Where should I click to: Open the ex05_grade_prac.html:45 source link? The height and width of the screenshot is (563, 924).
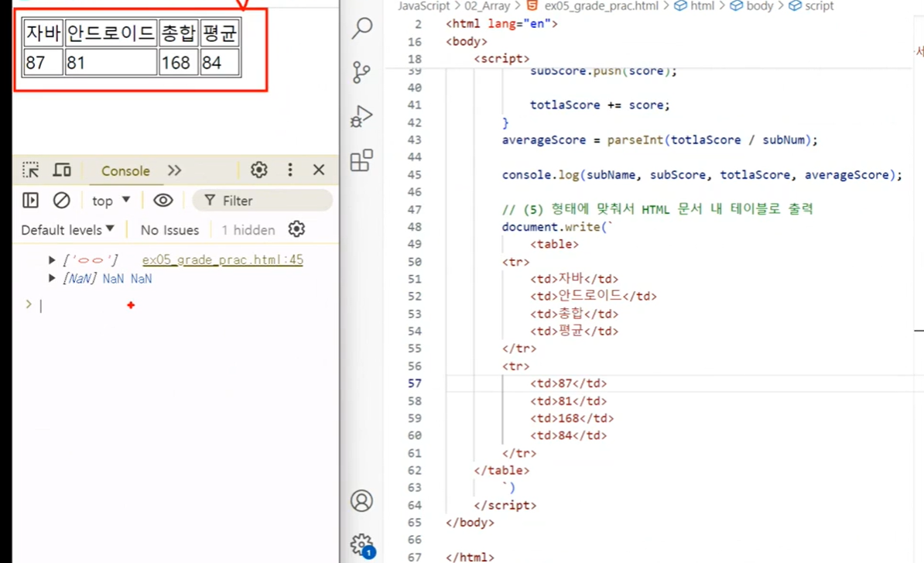[223, 260]
